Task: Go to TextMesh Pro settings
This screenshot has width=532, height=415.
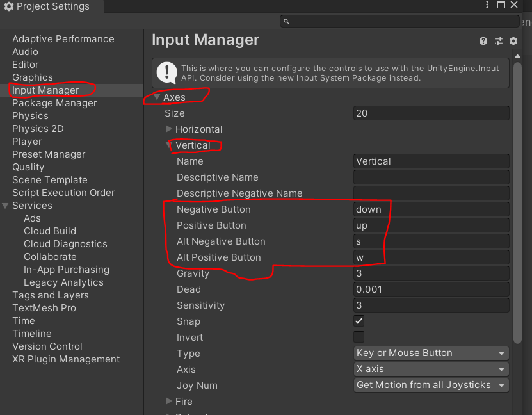Action: [44, 308]
